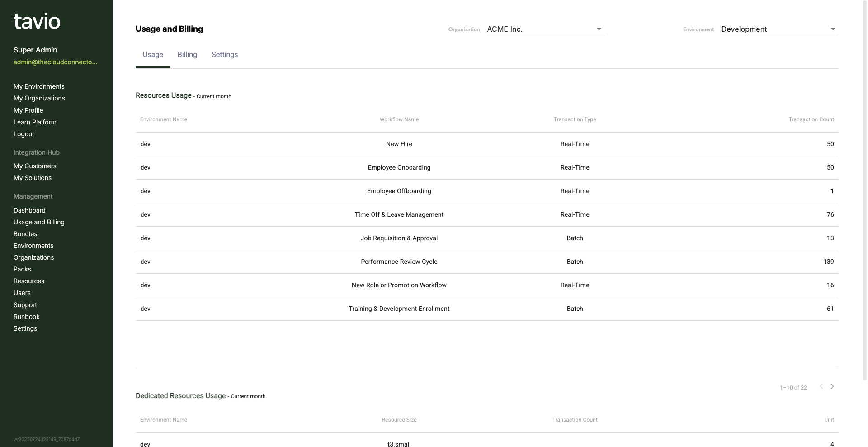
Task: Select the Performance Review Cycle row
Action: (x=399, y=262)
